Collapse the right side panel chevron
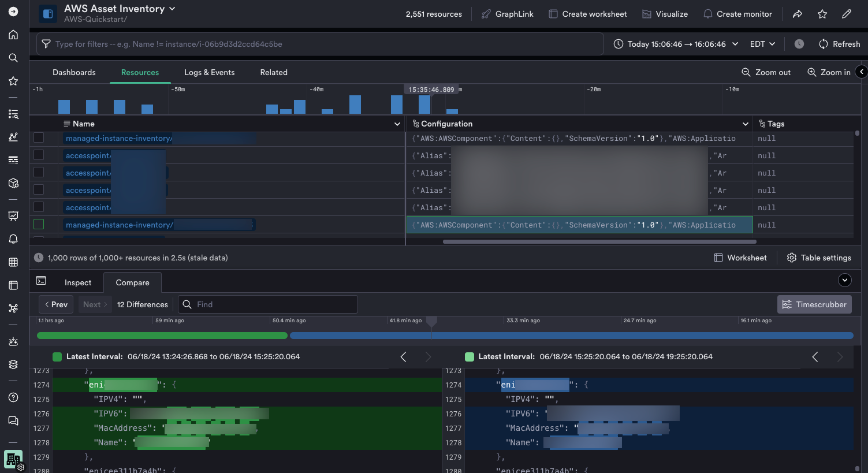The height and width of the screenshot is (473, 868). [x=862, y=72]
